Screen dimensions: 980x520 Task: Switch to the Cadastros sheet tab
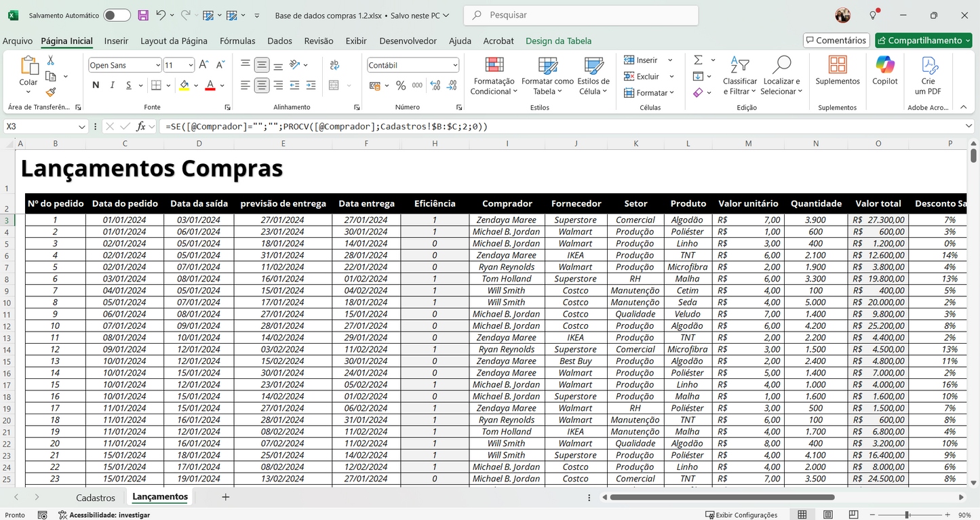pos(96,497)
